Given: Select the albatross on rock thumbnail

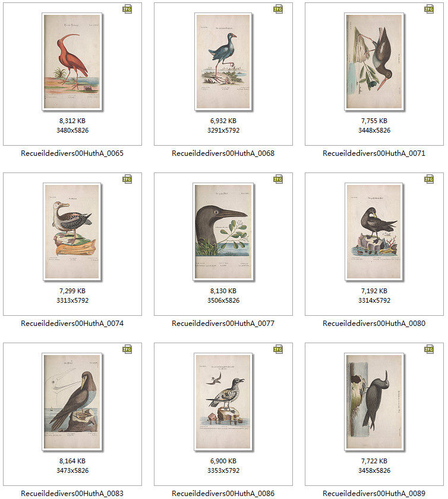Looking at the screenshot, I should click(72, 232).
